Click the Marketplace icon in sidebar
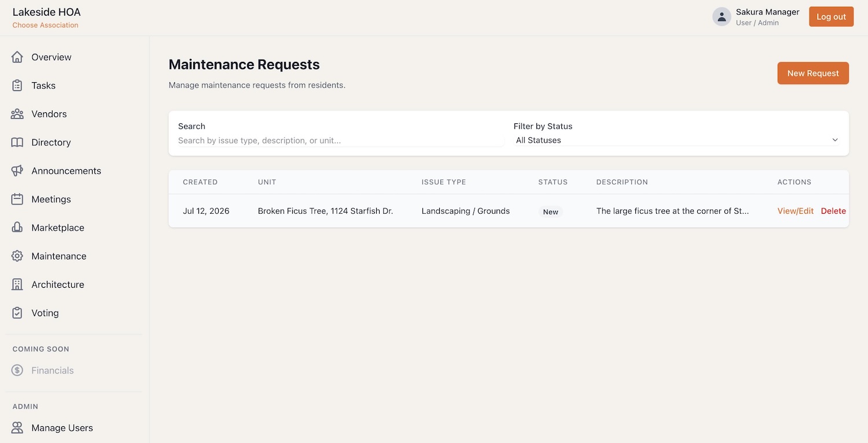The width and height of the screenshot is (868, 443). tap(17, 227)
